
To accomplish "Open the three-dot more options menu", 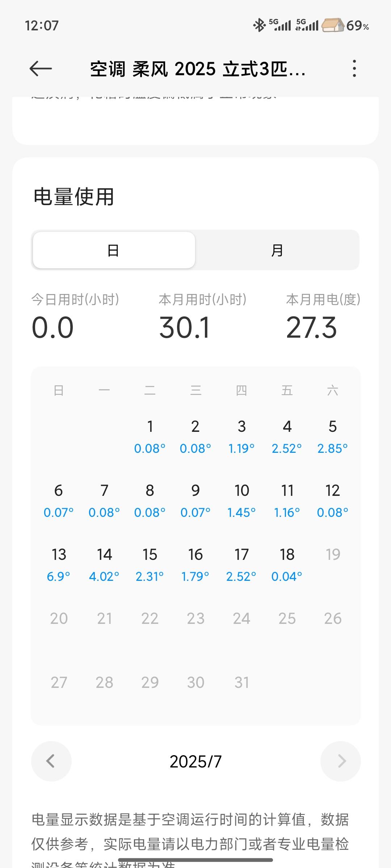I will coord(354,68).
